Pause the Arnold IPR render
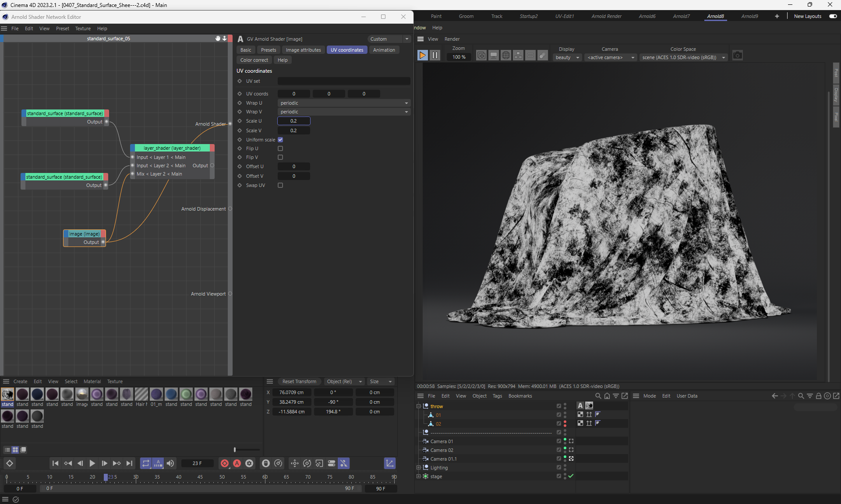 coord(435,56)
